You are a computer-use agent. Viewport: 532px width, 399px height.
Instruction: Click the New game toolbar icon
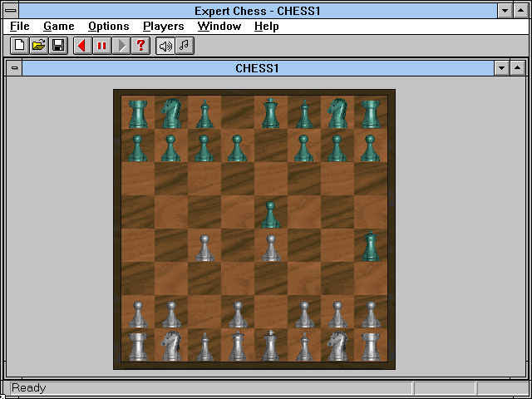pos(18,46)
